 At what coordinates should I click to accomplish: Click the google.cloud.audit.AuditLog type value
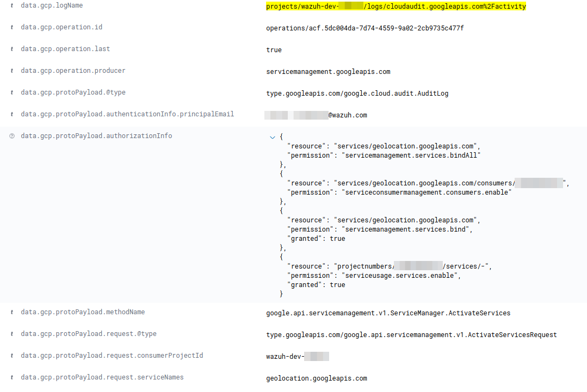357,94
